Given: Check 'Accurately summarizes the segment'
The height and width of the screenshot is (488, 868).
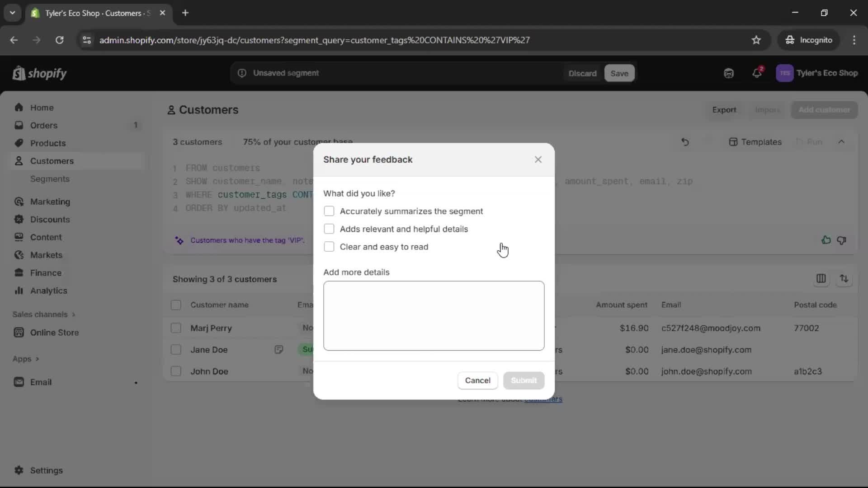Looking at the screenshot, I should tap(329, 211).
